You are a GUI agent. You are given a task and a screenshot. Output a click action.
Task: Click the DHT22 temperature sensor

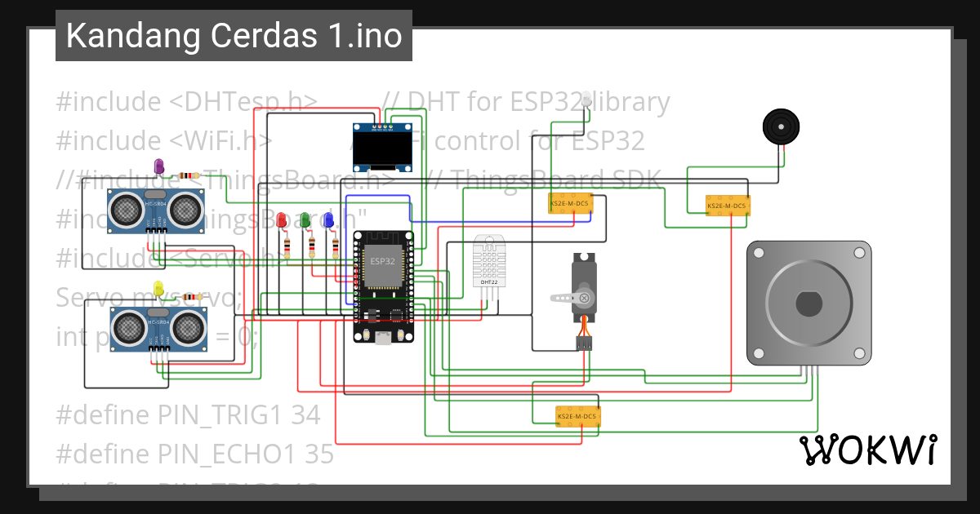pyautogui.click(x=490, y=261)
